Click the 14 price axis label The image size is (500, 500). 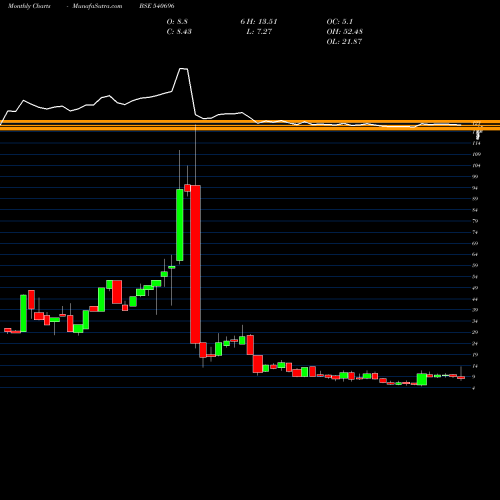pyautogui.click(x=475, y=366)
